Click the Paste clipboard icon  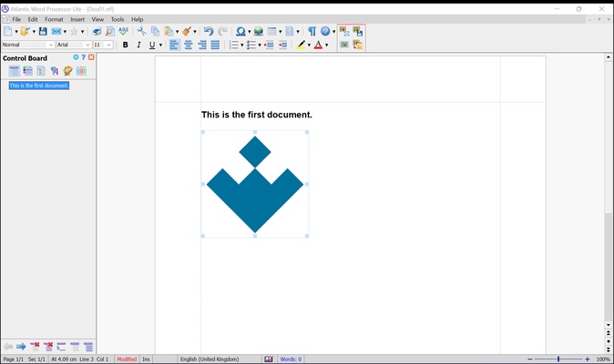169,31
